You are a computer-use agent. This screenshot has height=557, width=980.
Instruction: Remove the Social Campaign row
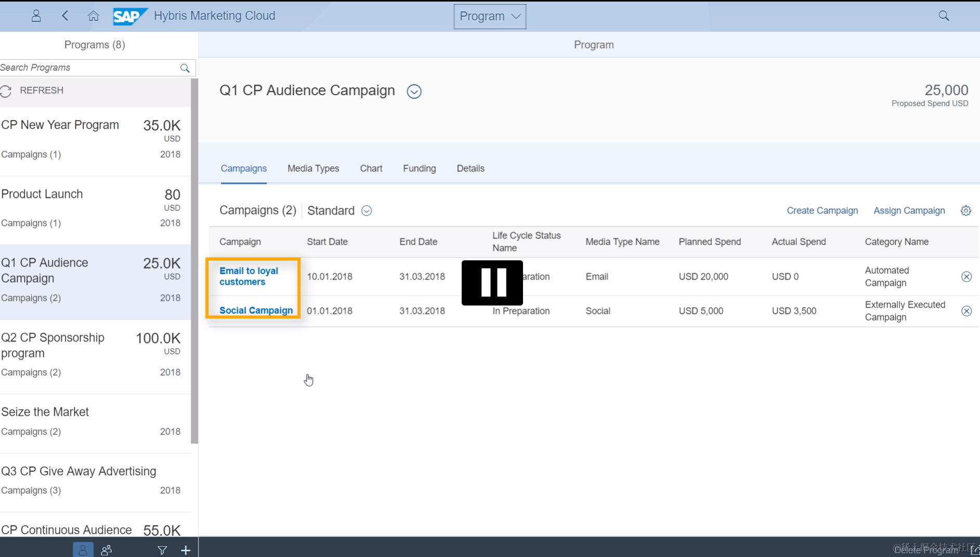point(966,311)
